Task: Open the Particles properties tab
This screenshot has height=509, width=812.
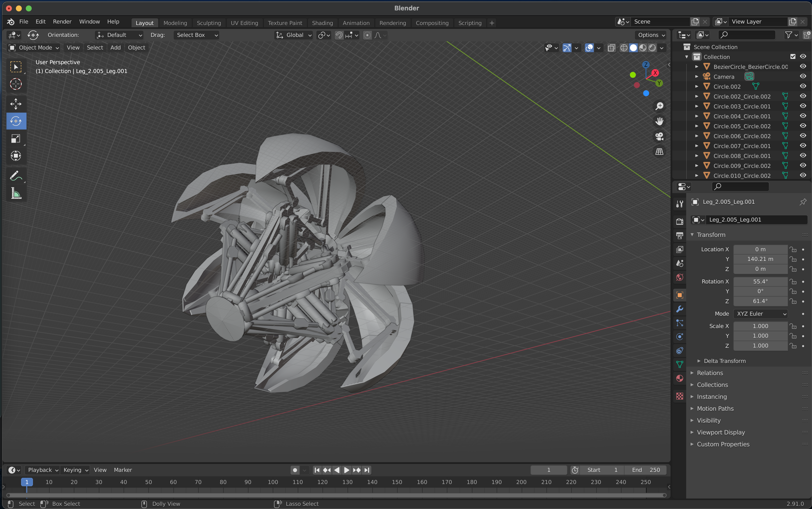Action: pos(680,323)
